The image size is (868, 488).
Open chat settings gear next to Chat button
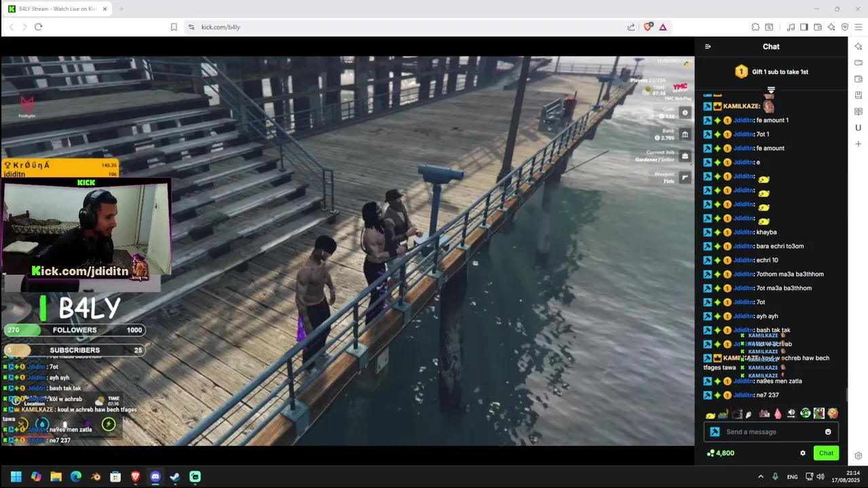[803, 453]
